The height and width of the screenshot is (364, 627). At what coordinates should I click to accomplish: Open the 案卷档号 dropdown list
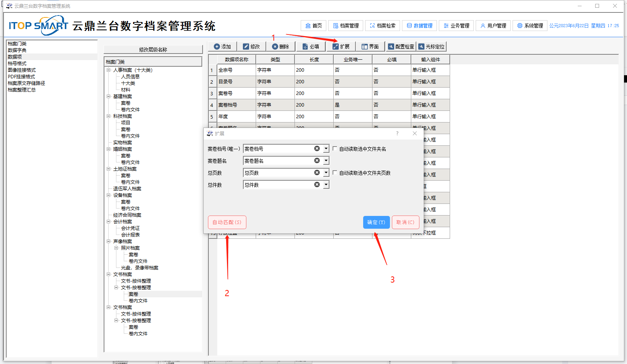point(326,149)
